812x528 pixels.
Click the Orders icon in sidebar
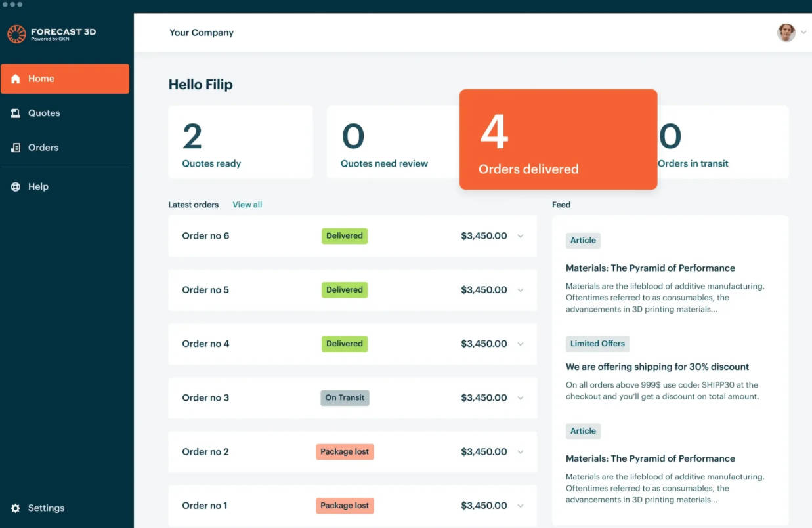pos(16,148)
